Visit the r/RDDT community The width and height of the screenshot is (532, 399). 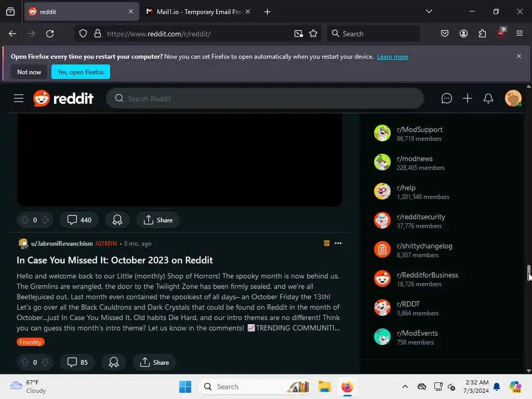[x=408, y=304]
